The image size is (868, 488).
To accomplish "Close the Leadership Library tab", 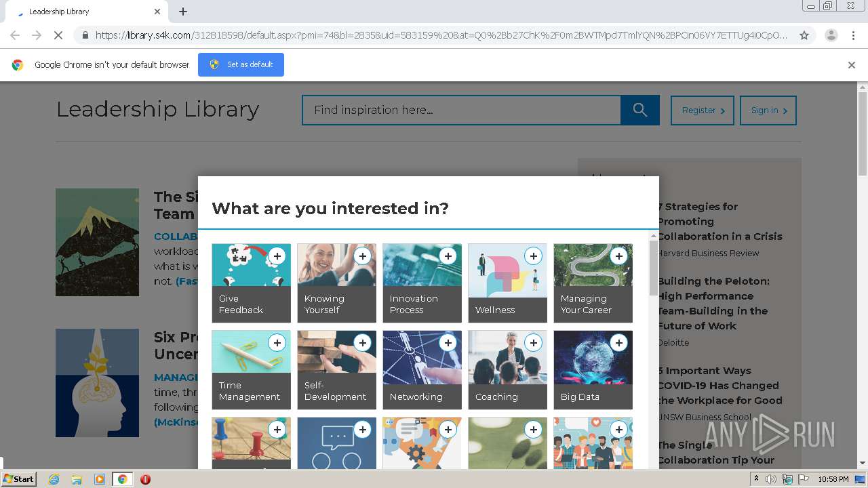I will (x=157, y=12).
